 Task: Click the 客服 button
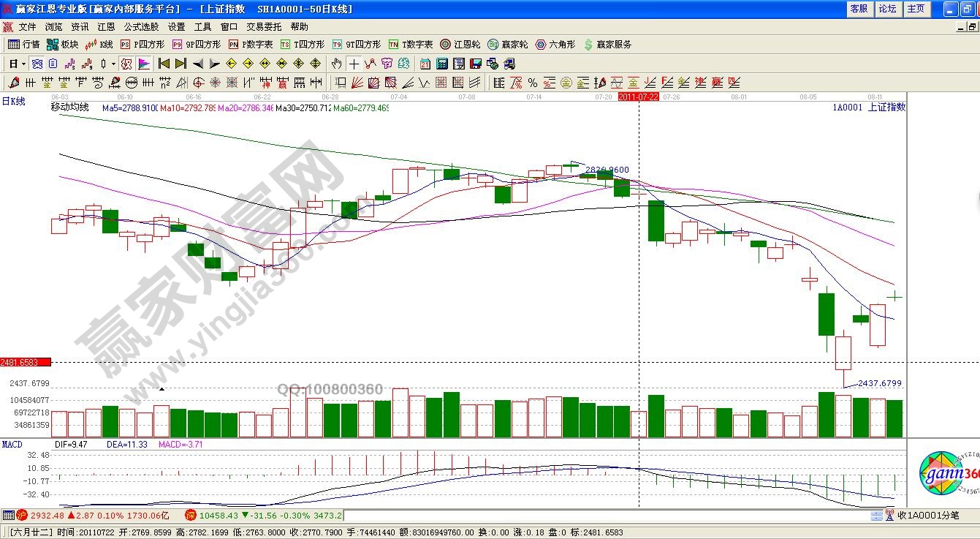click(859, 9)
